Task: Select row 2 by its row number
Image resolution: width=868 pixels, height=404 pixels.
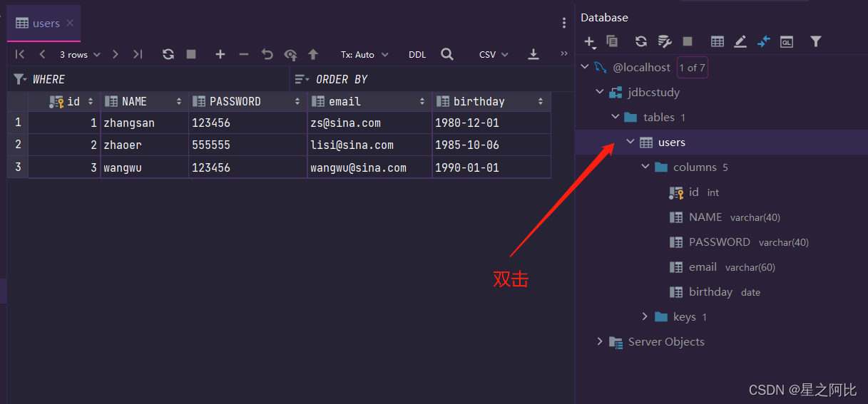Action: point(18,145)
